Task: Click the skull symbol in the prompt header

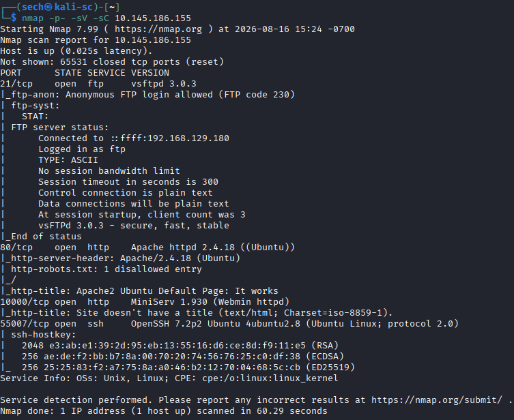Action: [48, 7]
